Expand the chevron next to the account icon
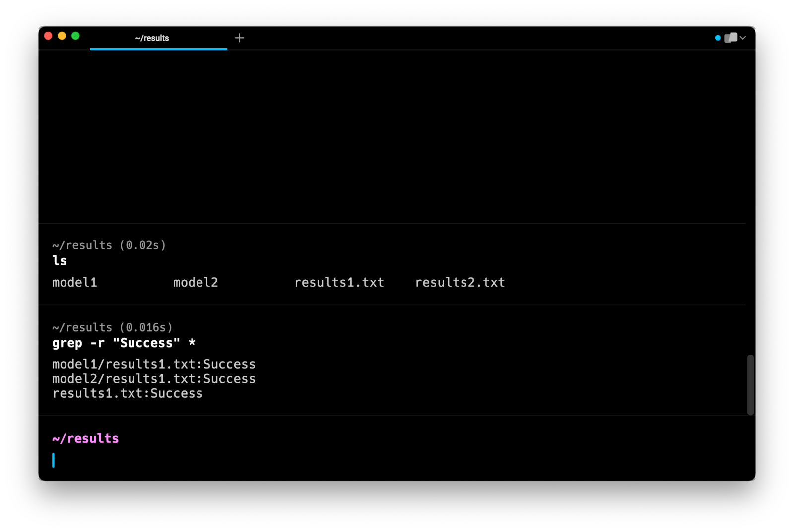 (743, 38)
